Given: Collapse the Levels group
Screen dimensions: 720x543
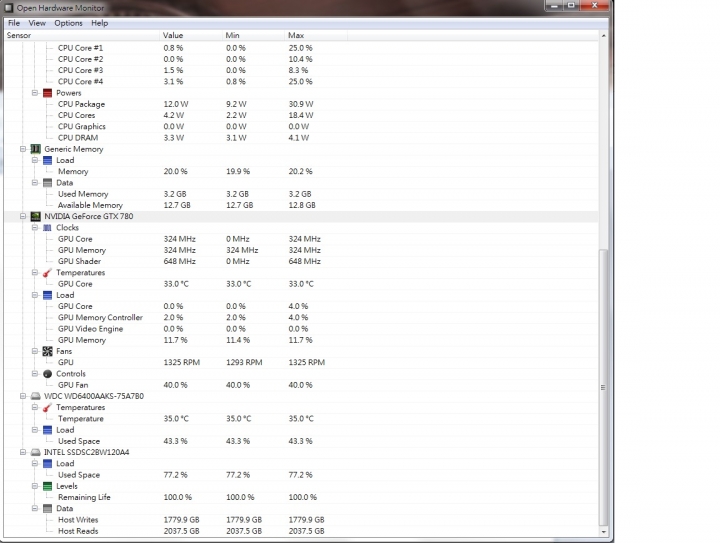Looking at the screenshot, I should point(34,486).
